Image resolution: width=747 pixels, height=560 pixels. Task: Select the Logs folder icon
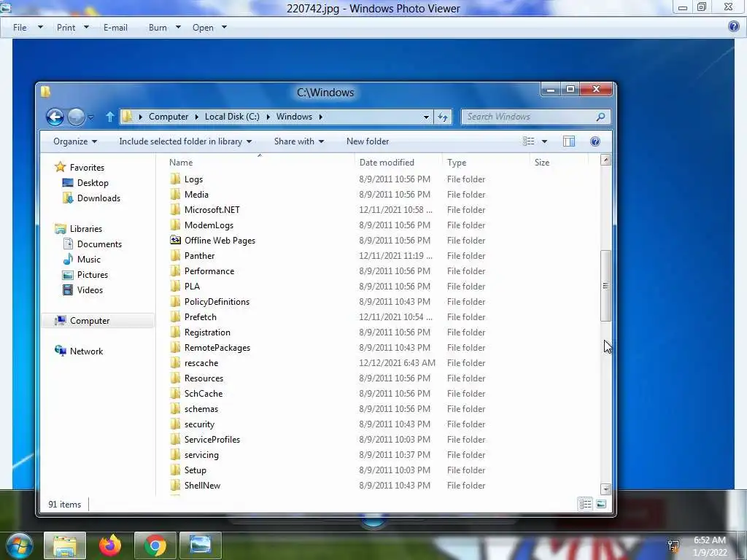coord(175,179)
